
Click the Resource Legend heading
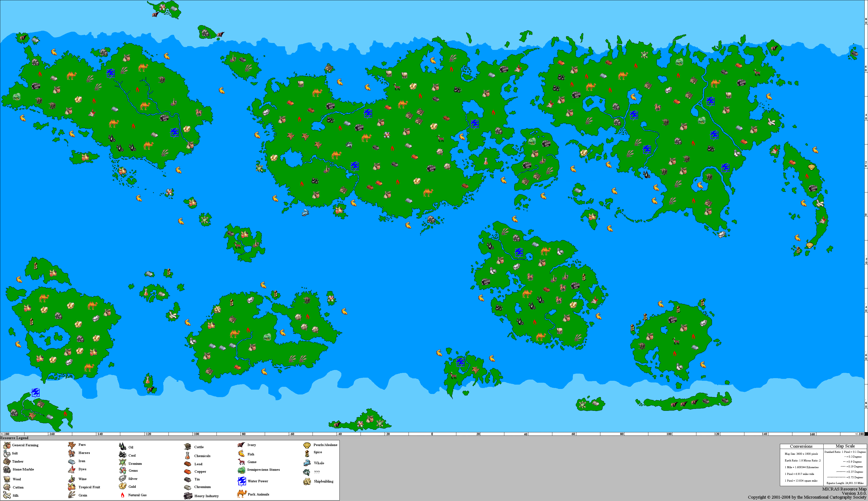pos(14,438)
